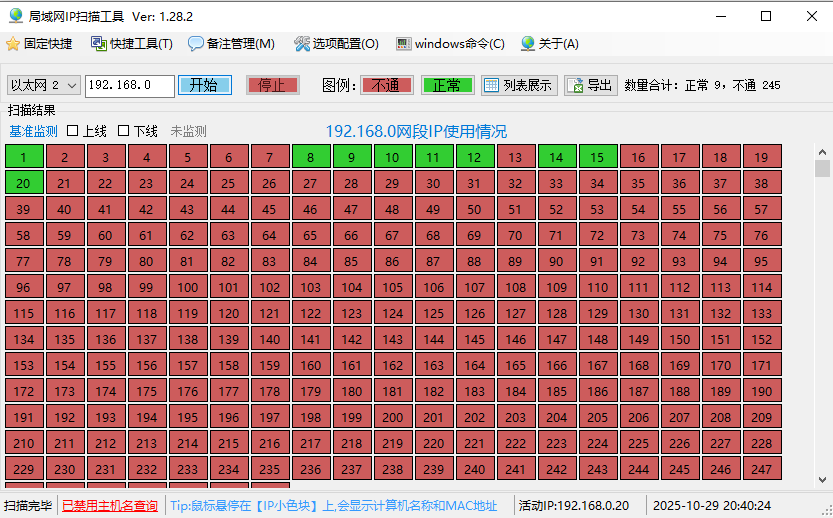Viewport: 833px width, 518px height.
Task: Click inside the 192.168.0 network segment field
Action: pos(128,85)
